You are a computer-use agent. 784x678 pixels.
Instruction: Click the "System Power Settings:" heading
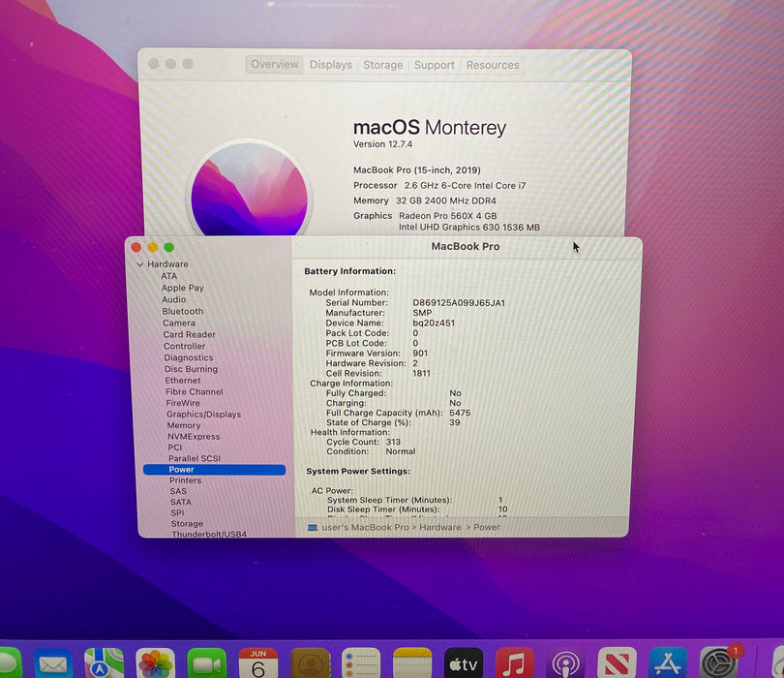(x=358, y=472)
